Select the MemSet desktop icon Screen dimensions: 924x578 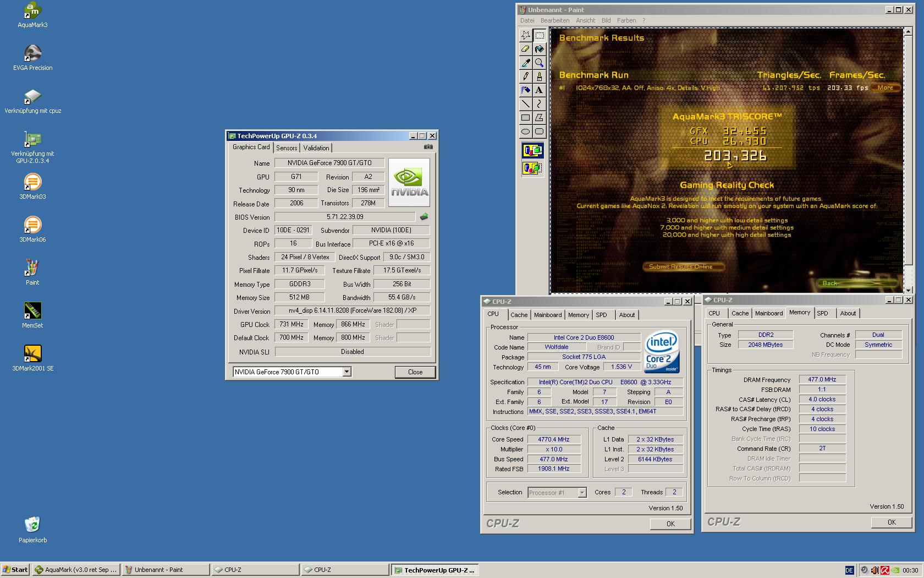click(32, 315)
